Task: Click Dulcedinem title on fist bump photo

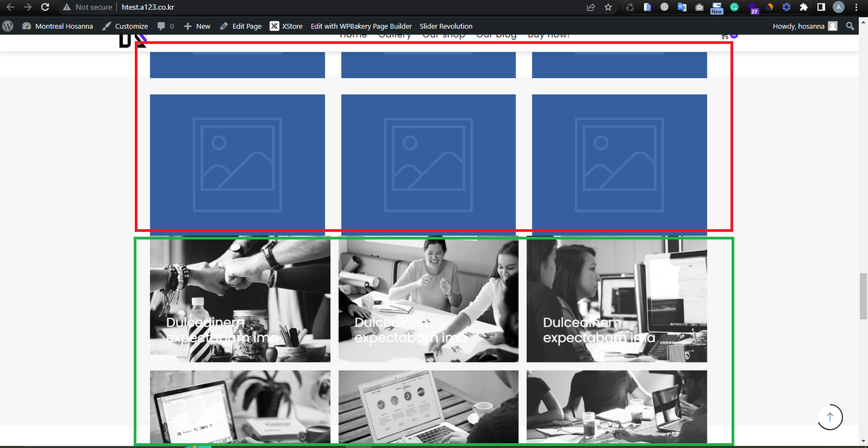Action: tap(222, 330)
